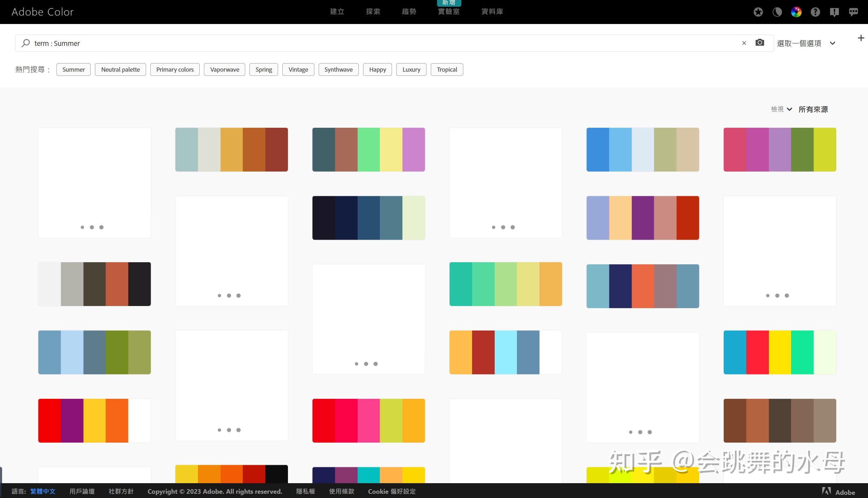Select the Spring search tag
The image size is (868, 498).
[264, 70]
